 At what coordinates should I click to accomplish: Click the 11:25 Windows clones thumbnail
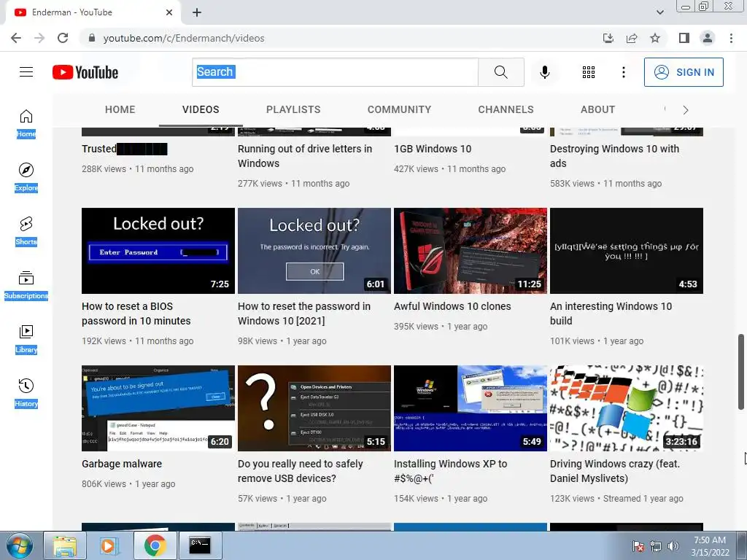(471, 251)
